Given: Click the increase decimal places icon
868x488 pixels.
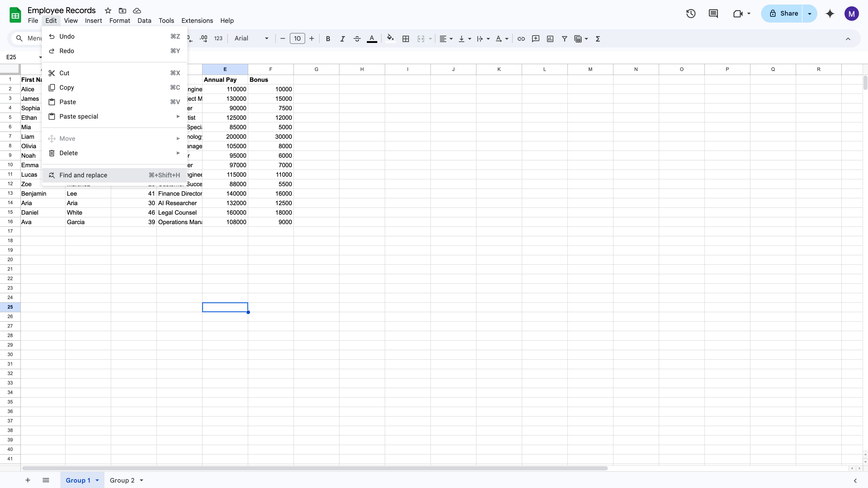Looking at the screenshot, I should tap(203, 39).
